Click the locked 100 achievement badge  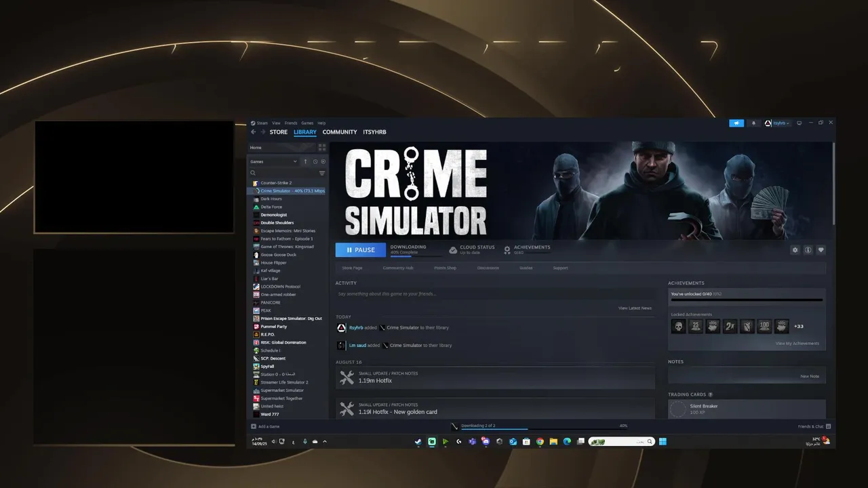[x=764, y=326]
